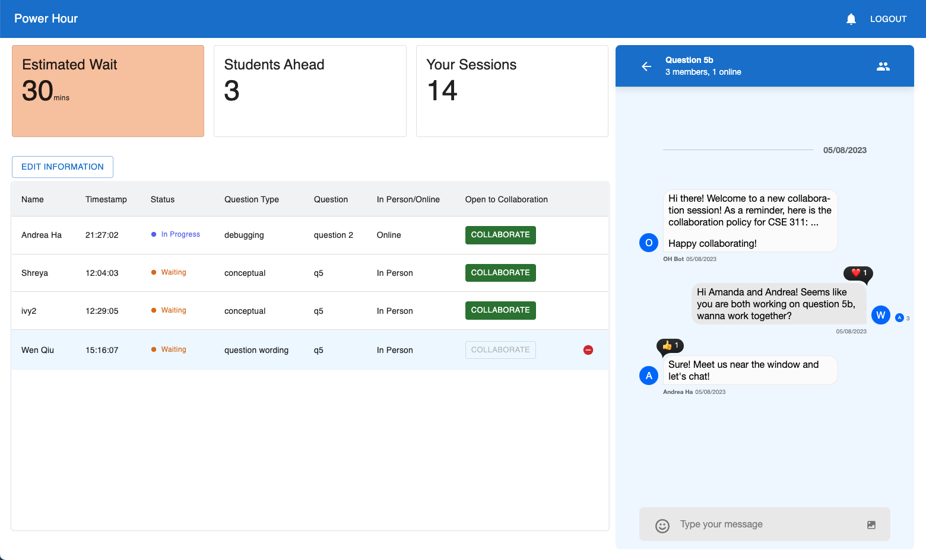Screen dimensions: 926x560
Task: Click the Online cell for Andrea Ha
Action: (389, 235)
